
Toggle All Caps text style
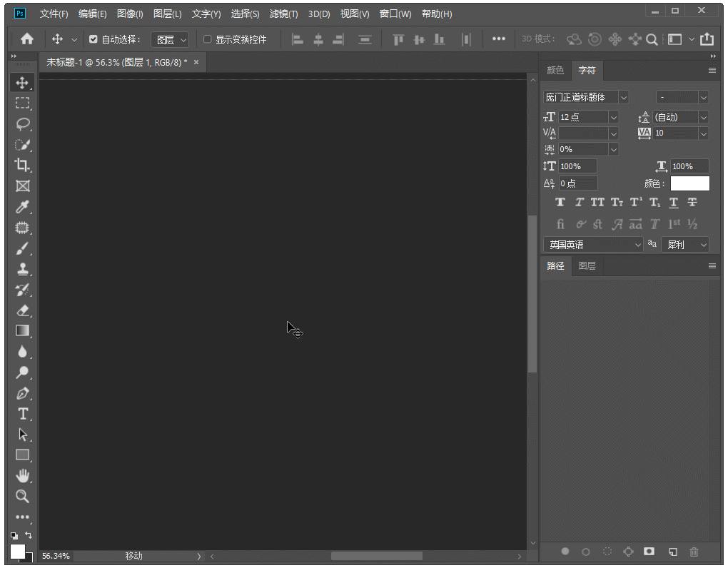pos(597,202)
